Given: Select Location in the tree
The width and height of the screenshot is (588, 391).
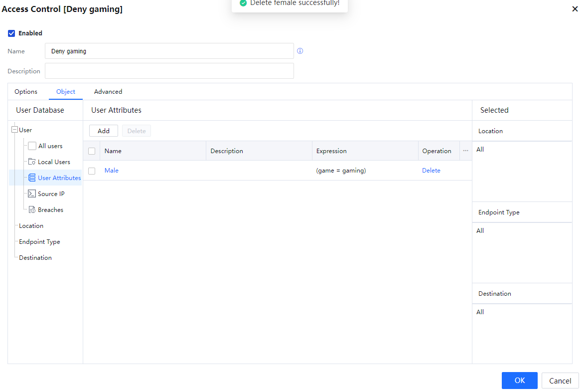Looking at the screenshot, I should 31,225.
